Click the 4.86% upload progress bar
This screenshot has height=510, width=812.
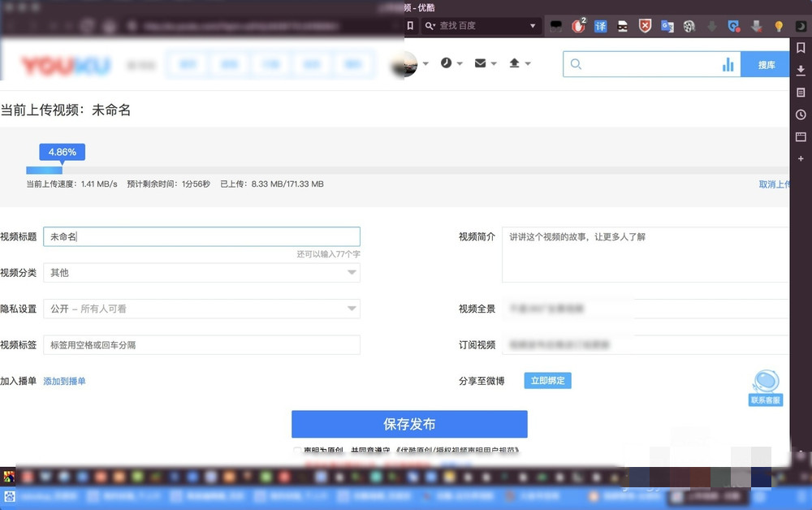pos(62,152)
